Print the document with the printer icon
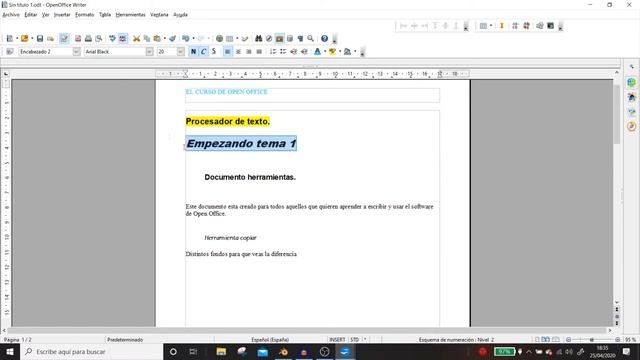The height and width of the screenshot is (360, 640). (88, 38)
